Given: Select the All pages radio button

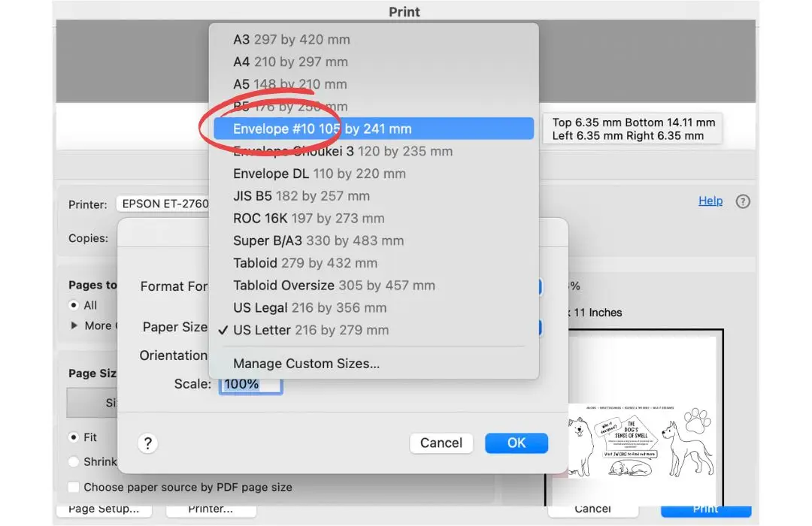Looking at the screenshot, I should [x=74, y=305].
